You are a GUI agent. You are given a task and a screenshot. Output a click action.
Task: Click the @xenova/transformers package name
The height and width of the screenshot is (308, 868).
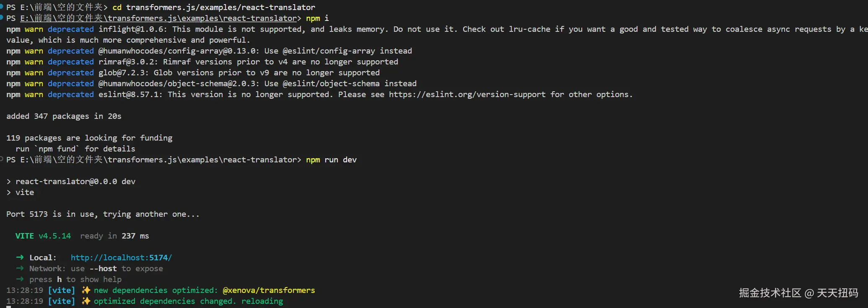(269, 290)
